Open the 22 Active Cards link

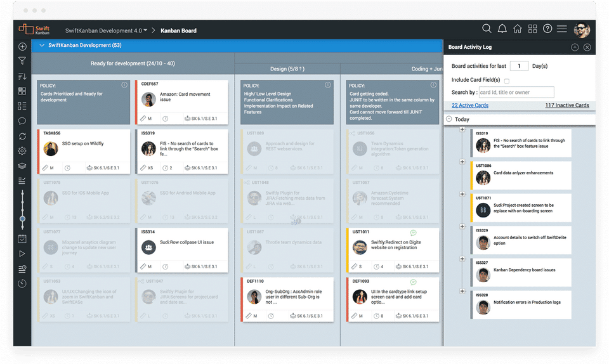point(470,105)
